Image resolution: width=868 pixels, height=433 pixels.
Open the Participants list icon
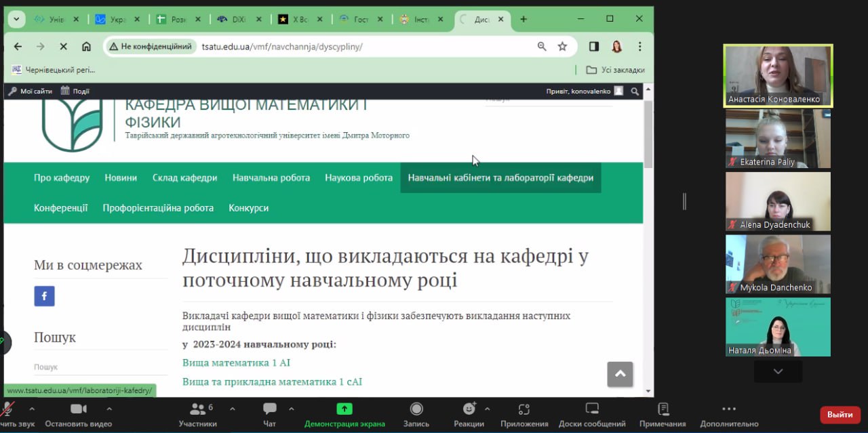[197, 409]
